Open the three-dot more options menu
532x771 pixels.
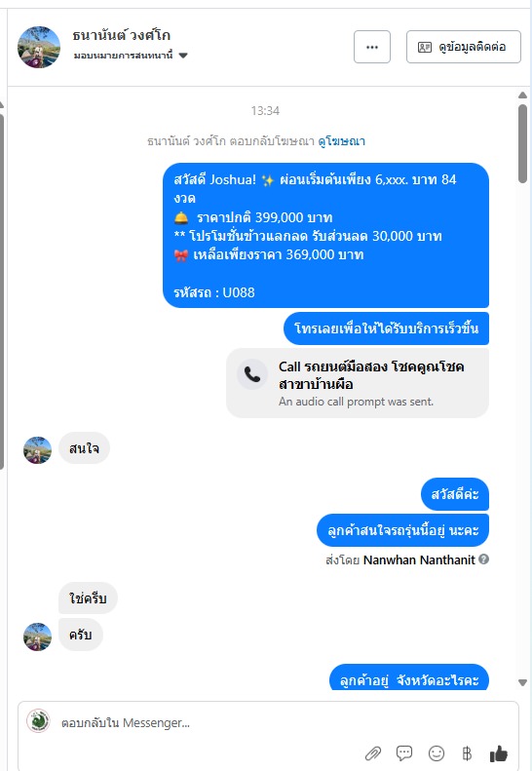(372, 47)
